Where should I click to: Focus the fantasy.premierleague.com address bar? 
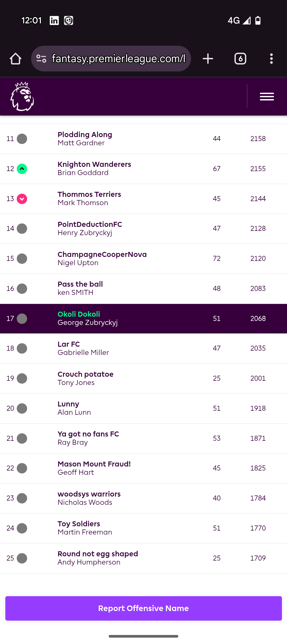coord(118,59)
